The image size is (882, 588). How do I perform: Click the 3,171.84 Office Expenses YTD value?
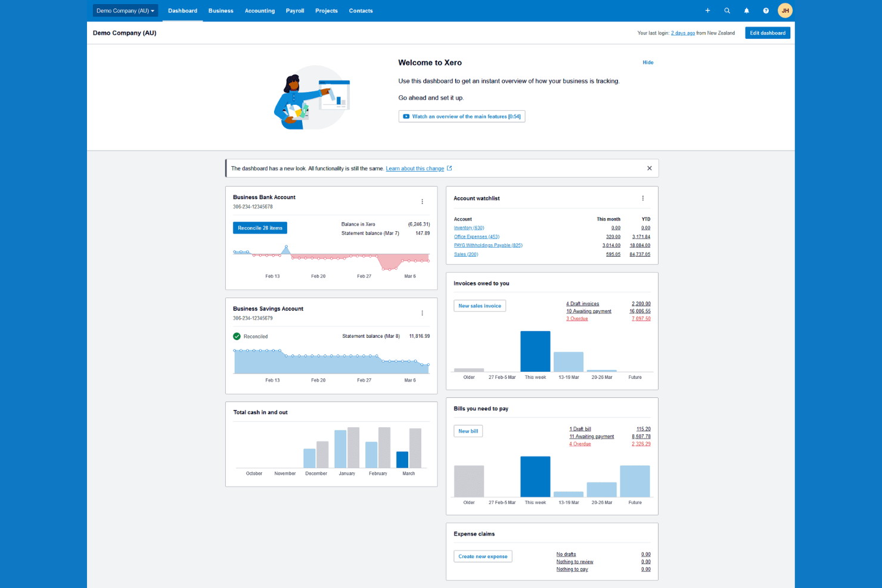coord(641,237)
